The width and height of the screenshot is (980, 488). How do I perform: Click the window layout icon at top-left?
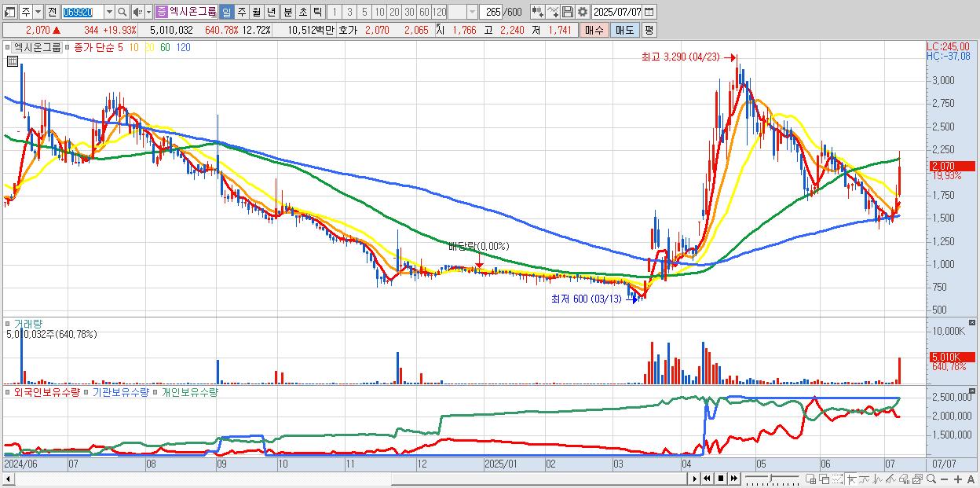(10, 12)
